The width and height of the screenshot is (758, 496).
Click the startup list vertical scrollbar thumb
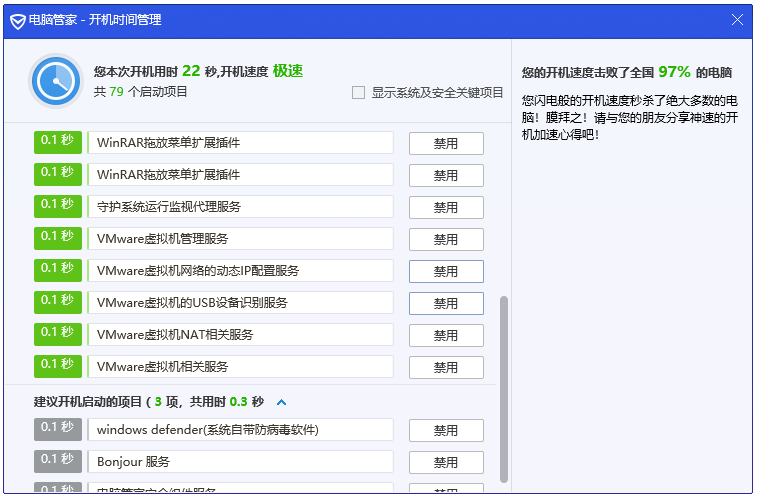pos(504,389)
